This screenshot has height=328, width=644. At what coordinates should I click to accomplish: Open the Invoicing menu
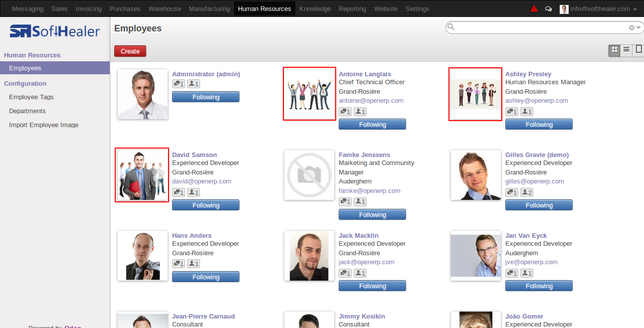click(x=89, y=8)
